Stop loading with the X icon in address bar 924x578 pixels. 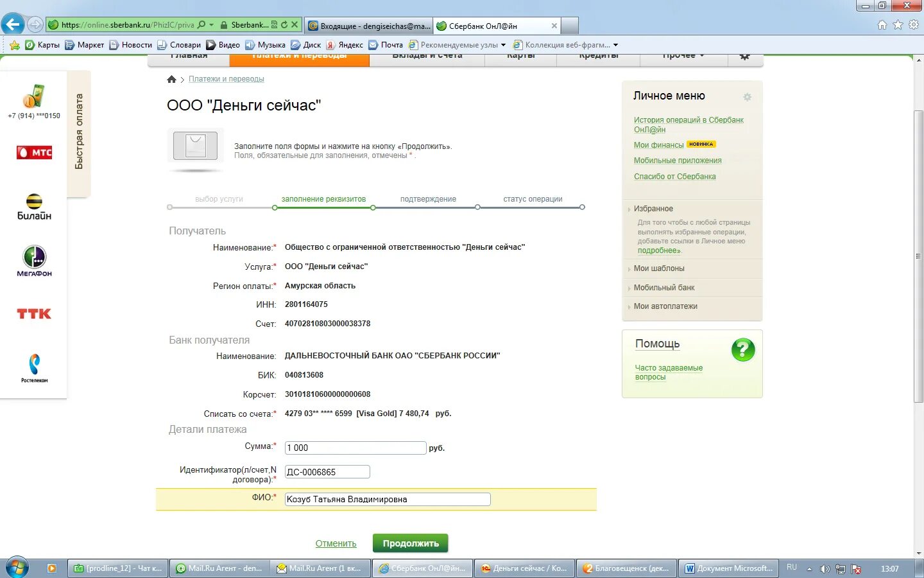[x=295, y=25]
